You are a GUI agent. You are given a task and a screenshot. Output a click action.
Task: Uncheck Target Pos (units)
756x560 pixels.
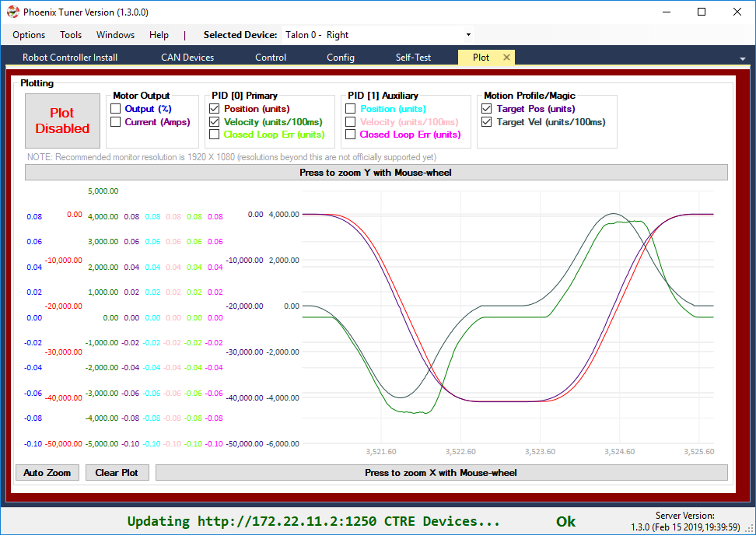coord(486,109)
